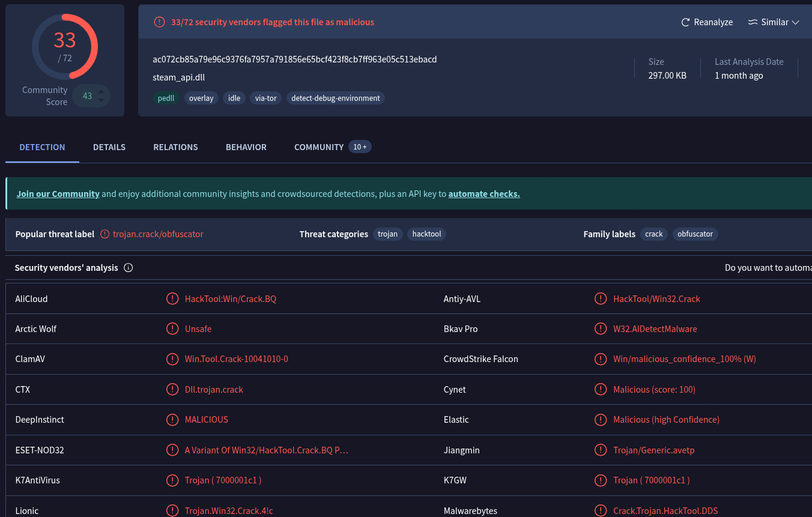Click the DeepInstinct MALICIOUS alert icon
Image resolution: width=812 pixels, height=517 pixels.
172,419
